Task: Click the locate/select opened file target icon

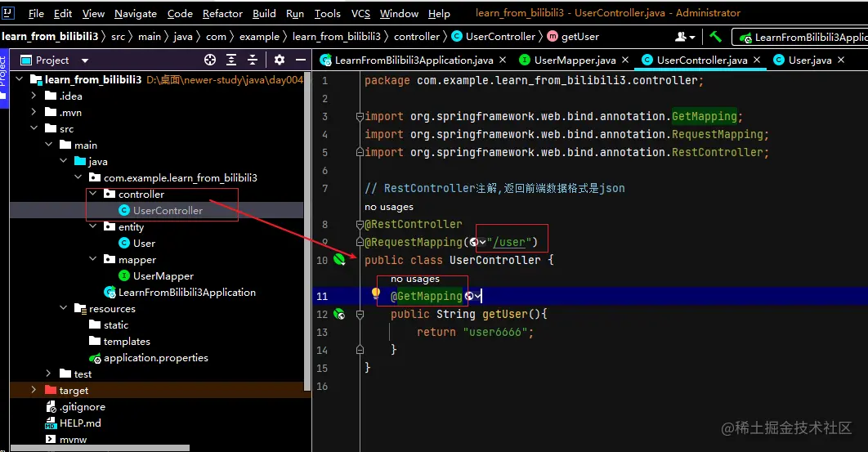Action: (x=210, y=60)
